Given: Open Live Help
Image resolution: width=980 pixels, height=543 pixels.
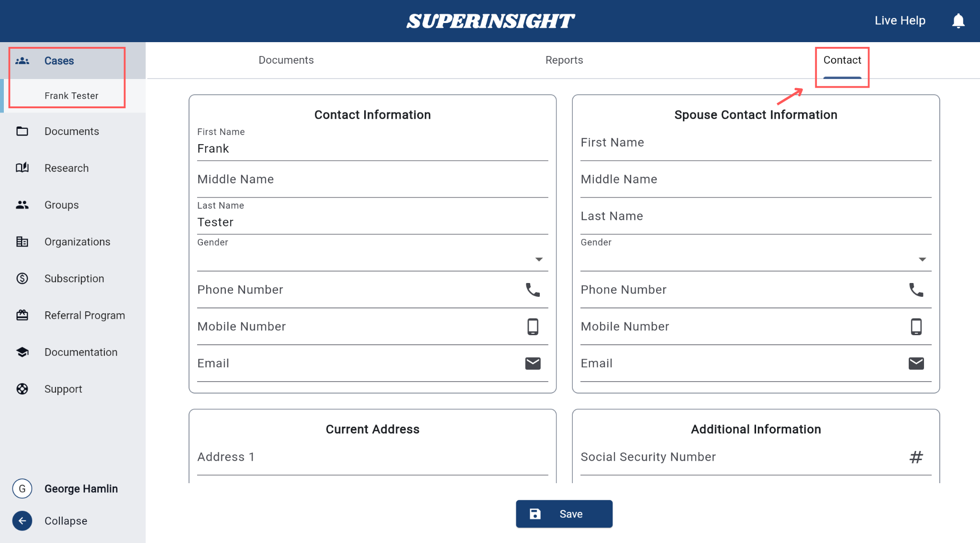Looking at the screenshot, I should click(x=900, y=21).
